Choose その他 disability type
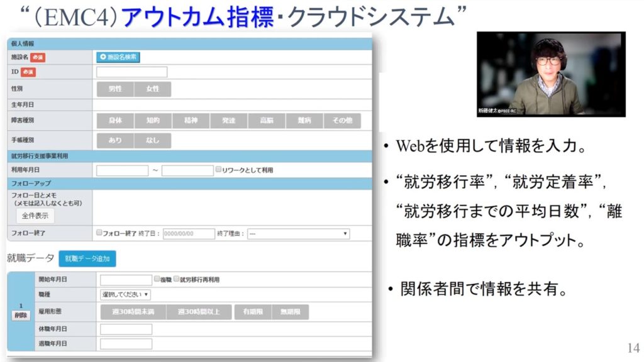 click(x=343, y=121)
